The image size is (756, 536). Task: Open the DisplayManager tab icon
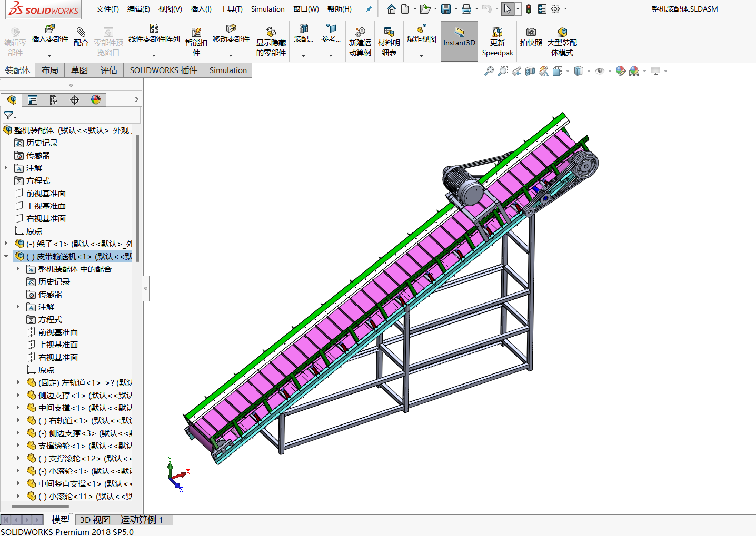click(x=96, y=100)
